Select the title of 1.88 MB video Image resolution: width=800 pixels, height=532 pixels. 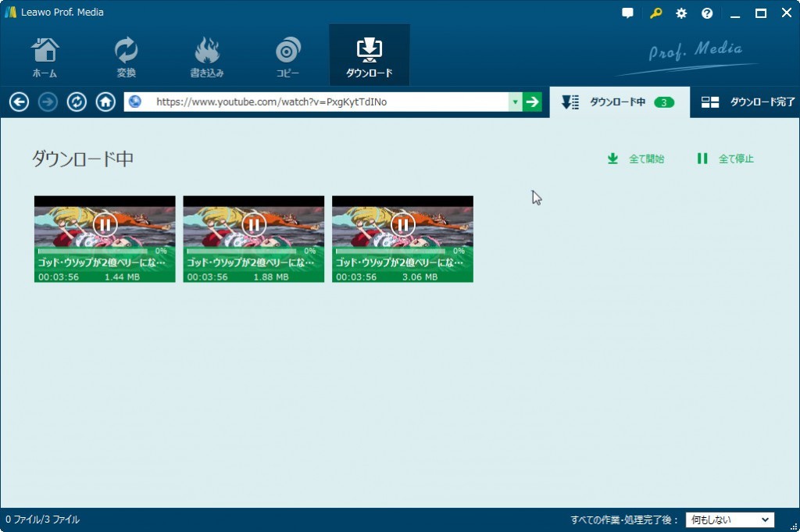(251, 262)
